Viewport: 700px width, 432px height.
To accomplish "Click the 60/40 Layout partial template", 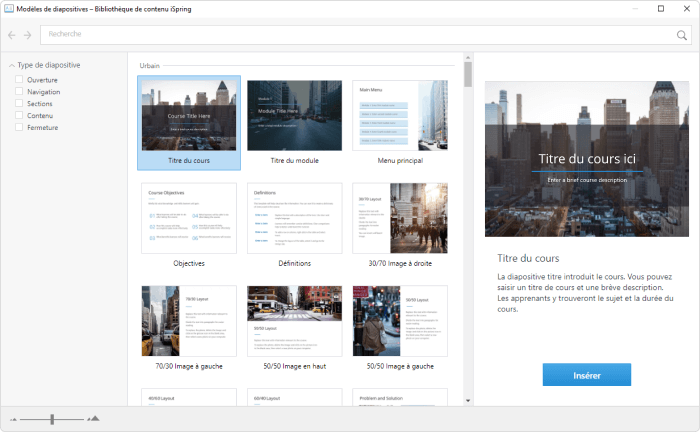I will pyautogui.click(x=295, y=397).
